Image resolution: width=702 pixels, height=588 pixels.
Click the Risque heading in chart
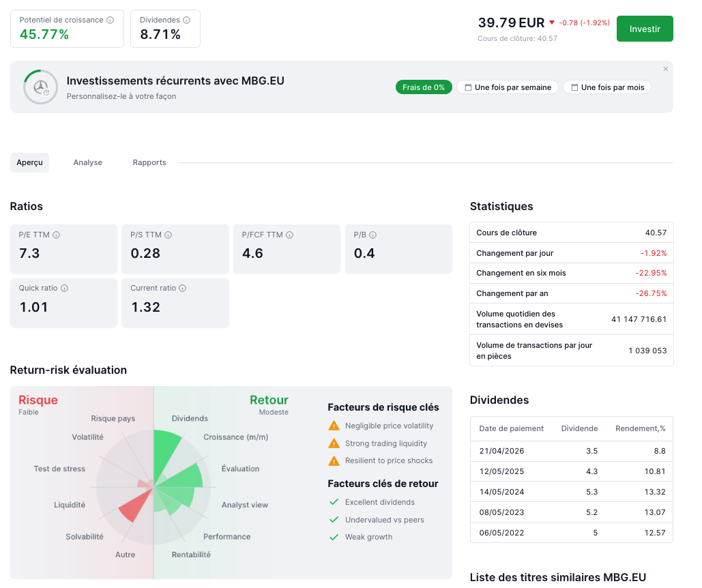point(38,400)
